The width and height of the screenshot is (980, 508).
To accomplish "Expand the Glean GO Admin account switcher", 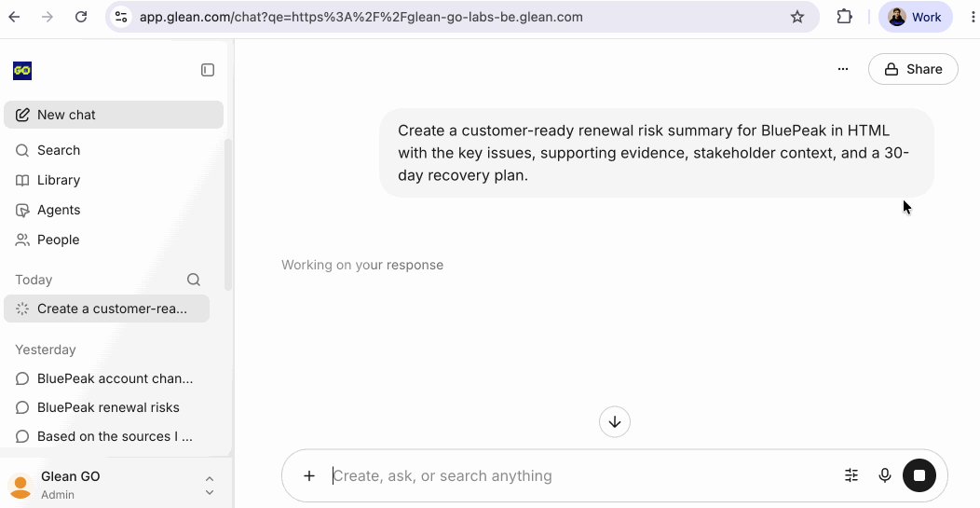I will tap(210, 486).
